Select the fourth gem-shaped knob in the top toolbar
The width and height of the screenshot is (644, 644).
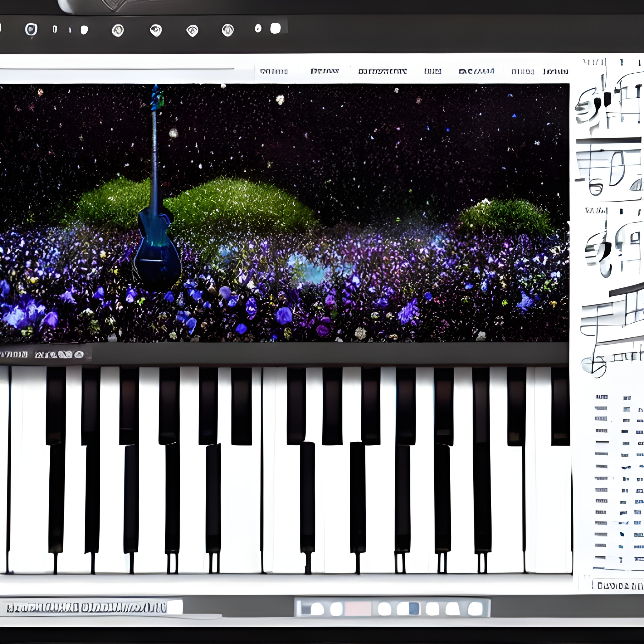pyautogui.click(x=228, y=30)
